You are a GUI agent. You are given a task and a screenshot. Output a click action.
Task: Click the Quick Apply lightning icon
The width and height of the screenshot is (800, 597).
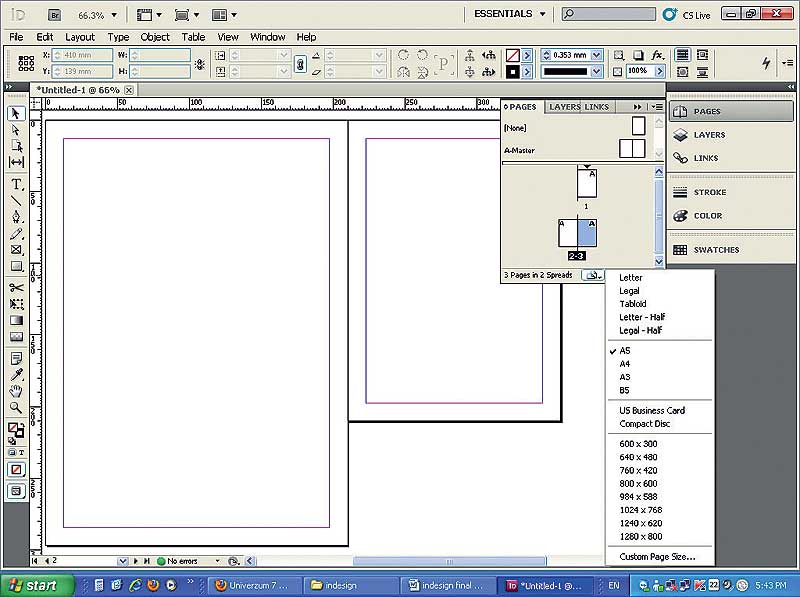pyautogui.click(x=766, y=63)
